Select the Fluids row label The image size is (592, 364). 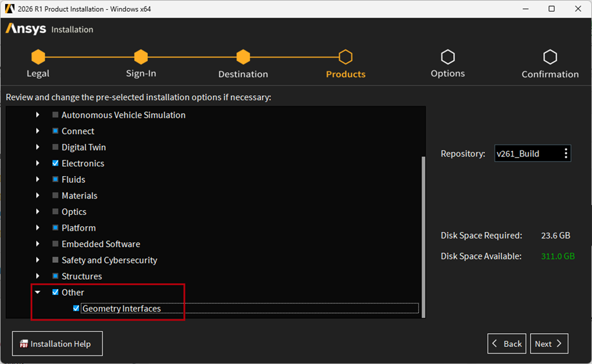(x=73, y=179)
